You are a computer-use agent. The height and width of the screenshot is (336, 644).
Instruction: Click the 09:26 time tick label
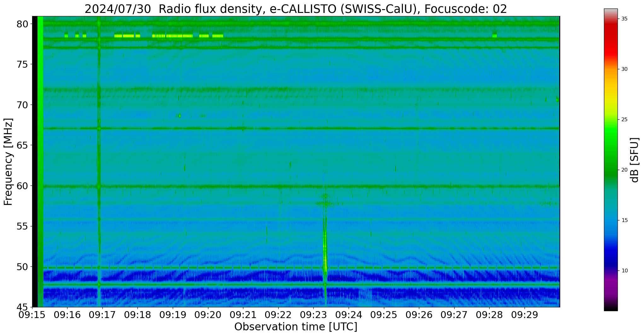pyautogui.click(x=419, y=315)
